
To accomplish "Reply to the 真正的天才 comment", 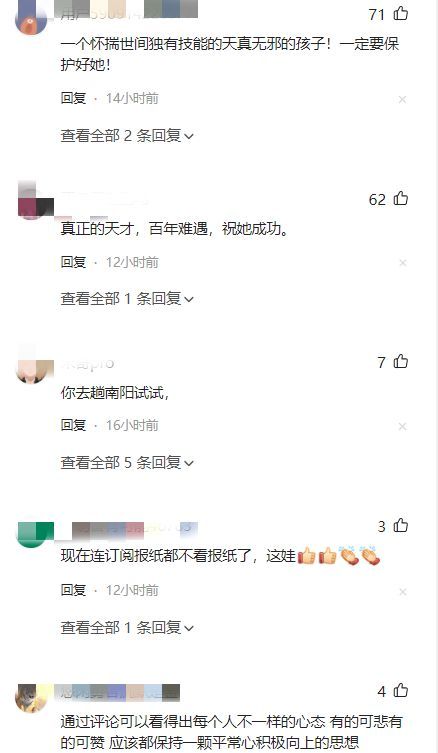I will pos(73,262).
